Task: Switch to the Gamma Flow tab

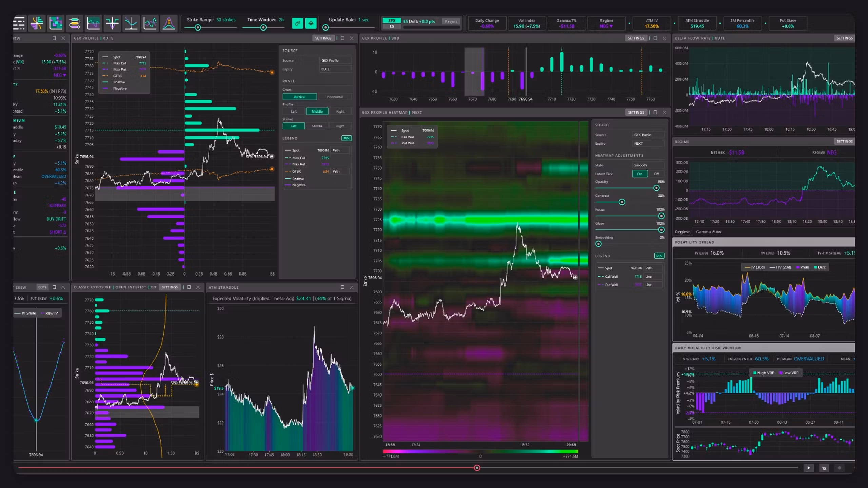Action: 708,232
